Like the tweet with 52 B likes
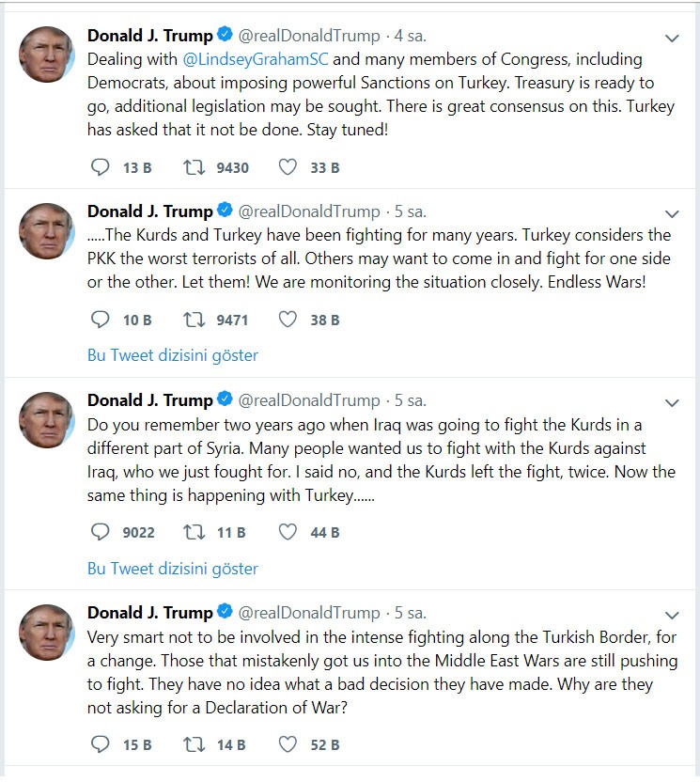The image size is (700, 782). [x=288, y=745]
